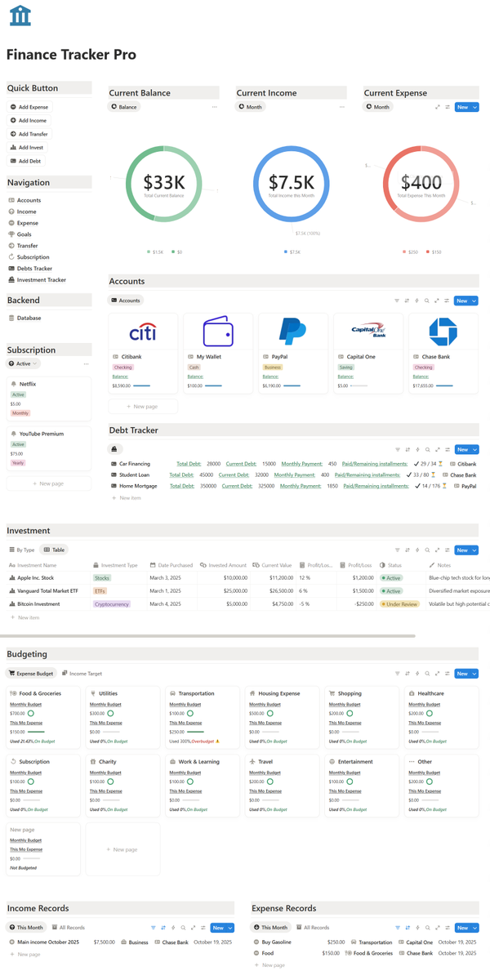Click the Add Invest quick button
This screenshot has height=980, width=490.
click(28, 148)
